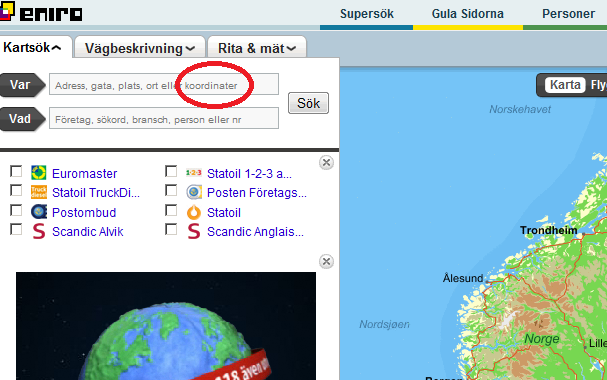Click the Postombud round icon
Image resolution: width=607 pixels, height=380 pixels.
[39, 212]
